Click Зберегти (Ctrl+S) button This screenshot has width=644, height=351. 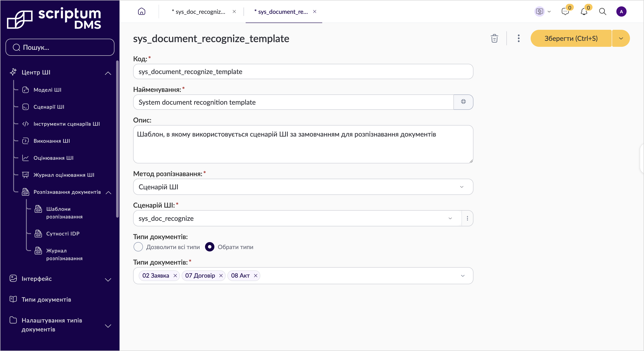pos(571,39)
